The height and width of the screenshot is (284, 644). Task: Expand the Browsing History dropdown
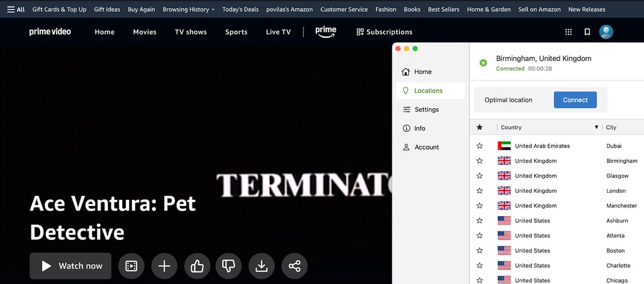189,9
